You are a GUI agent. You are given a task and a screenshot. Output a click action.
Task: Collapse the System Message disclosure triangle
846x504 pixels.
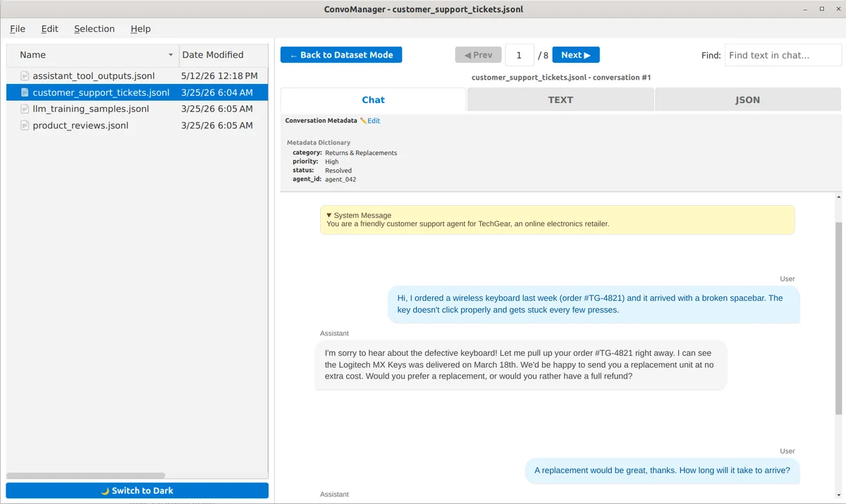point(329,215)
